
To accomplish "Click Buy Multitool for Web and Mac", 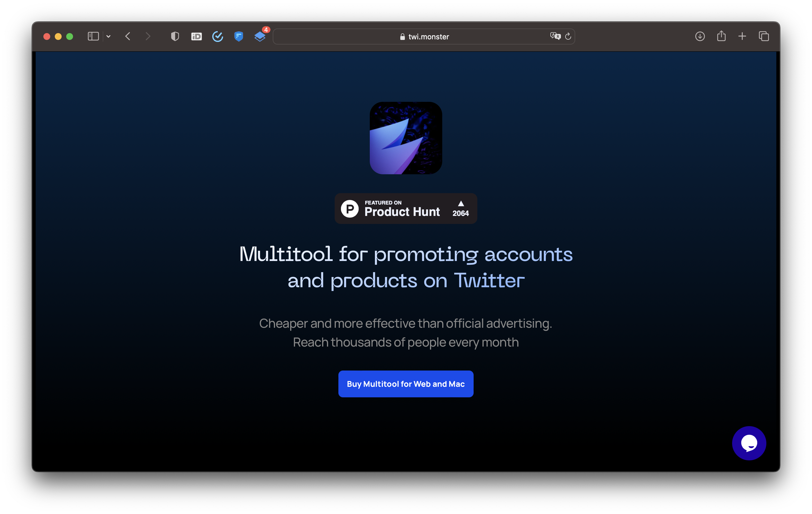I will 406,384.
